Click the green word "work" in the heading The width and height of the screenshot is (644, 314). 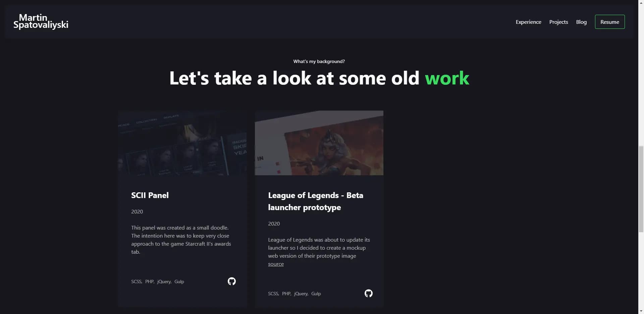point(447,78)
